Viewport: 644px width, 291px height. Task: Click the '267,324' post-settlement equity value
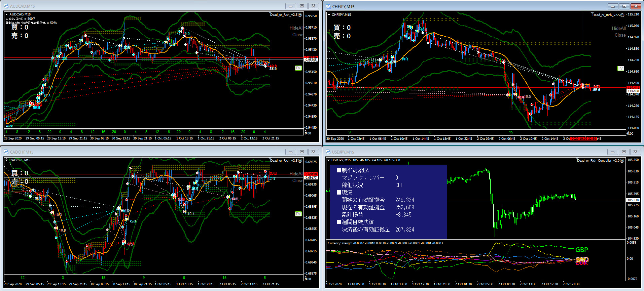tap(405, 230)
